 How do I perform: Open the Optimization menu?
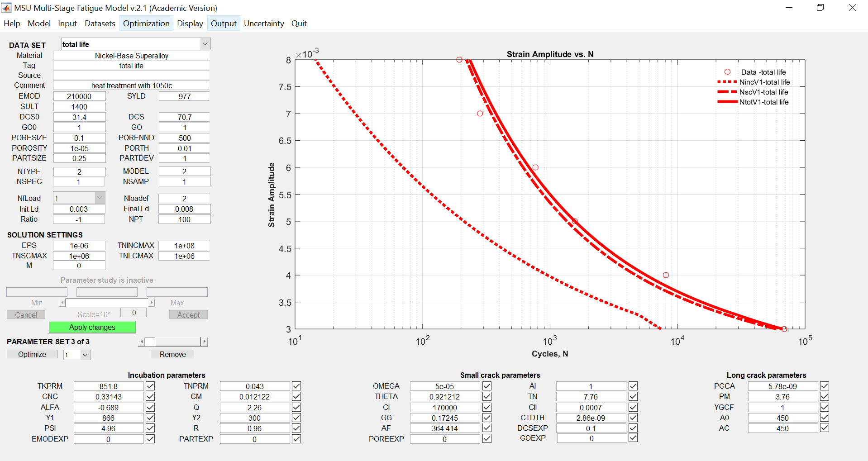click(146, 24)
